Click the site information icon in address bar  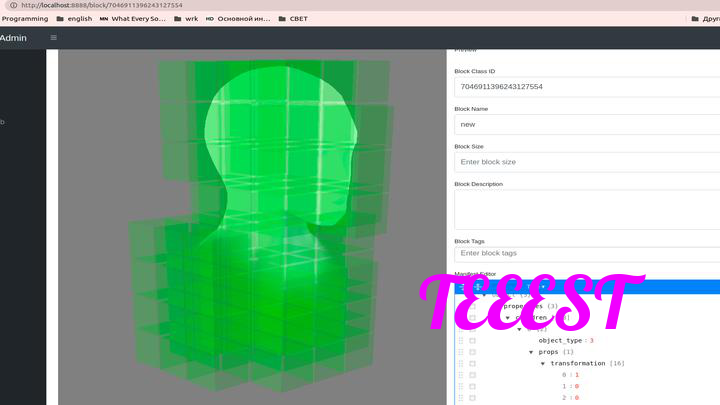(x=13, y=5)
